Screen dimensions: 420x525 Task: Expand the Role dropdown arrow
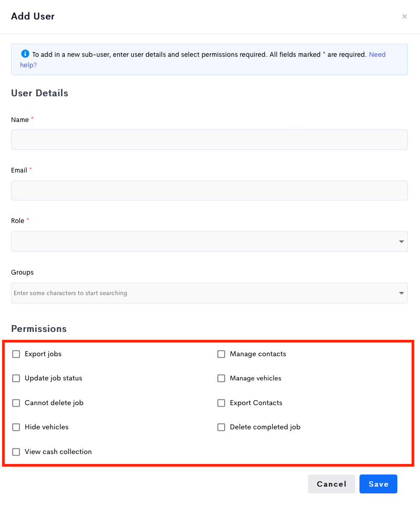click(x=401, y=241)
